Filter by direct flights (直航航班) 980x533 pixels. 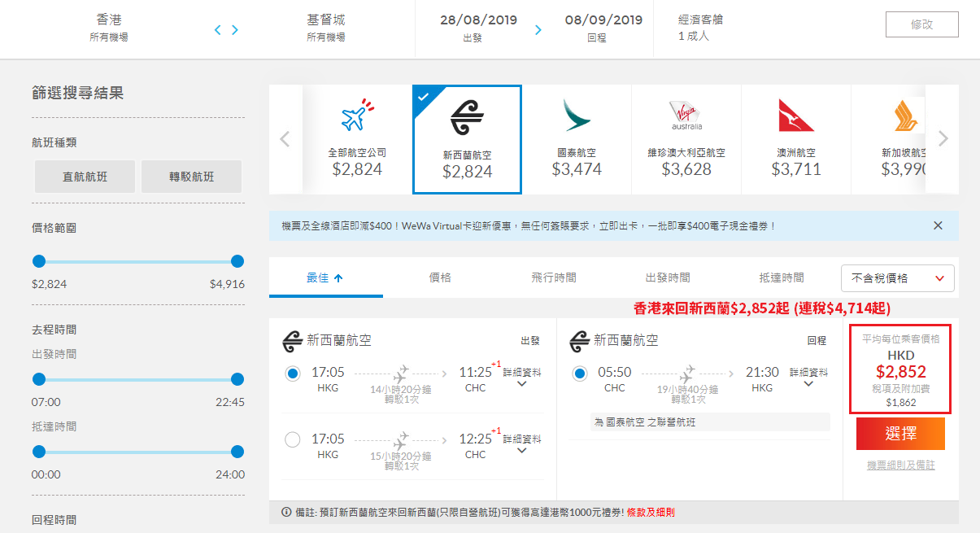(x=85, y=177)
